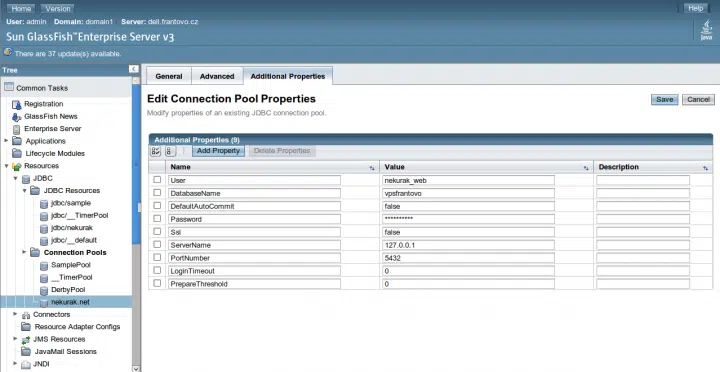Click the JavaMail Sessions folder icon

click(x=26, y=352)
